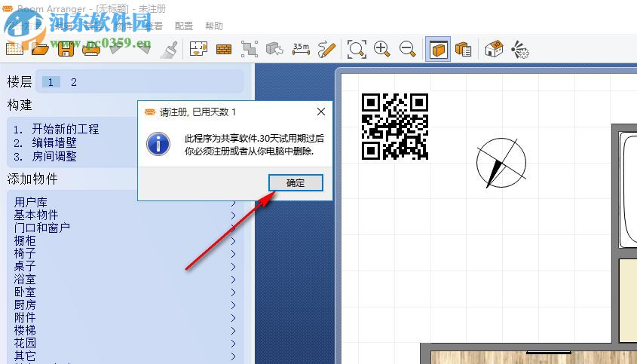Expand the 附件 chevron
The image size is (637, 364).
click(x=234, y=318)
